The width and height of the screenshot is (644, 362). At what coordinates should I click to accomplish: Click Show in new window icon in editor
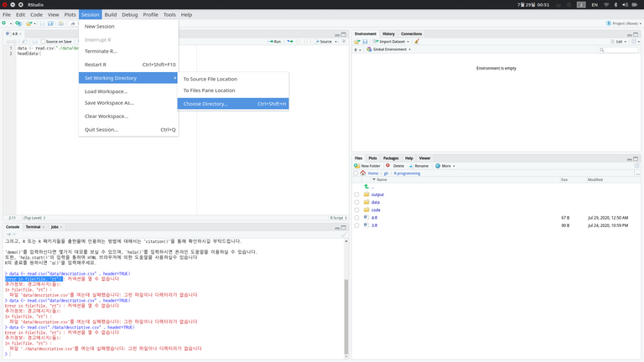click(x=24, y=41)
